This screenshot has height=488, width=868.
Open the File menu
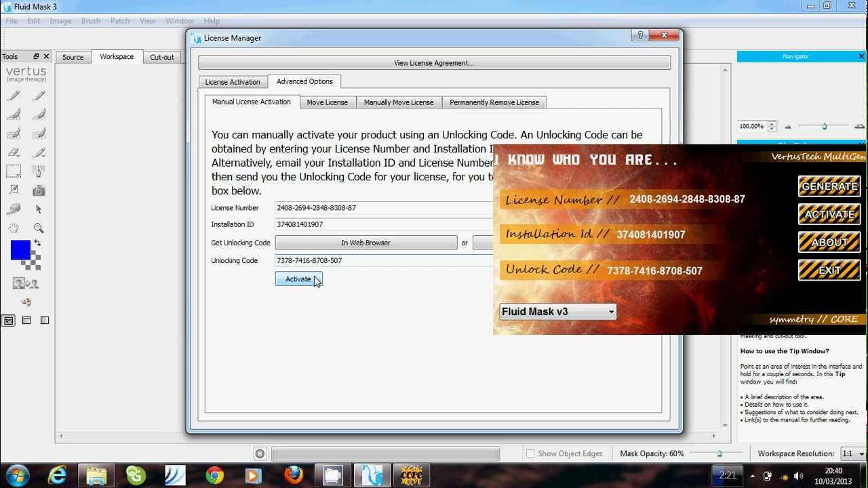tap(12, 21)
